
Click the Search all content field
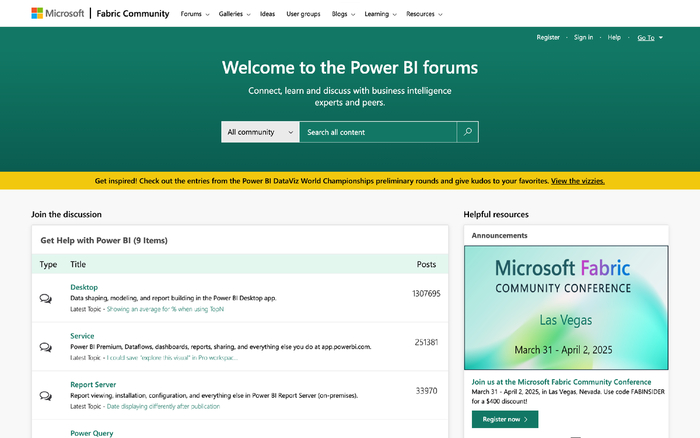click(x=378, y=132)
